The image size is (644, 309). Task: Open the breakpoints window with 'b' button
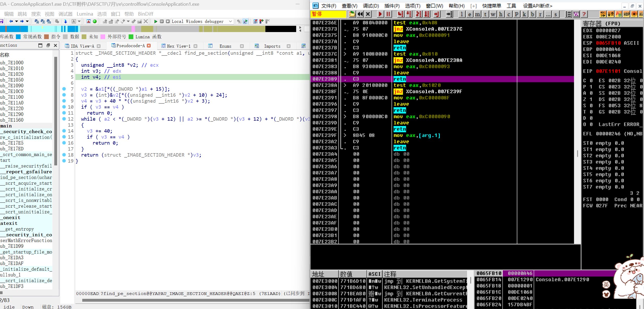click(x=533, y=14)
